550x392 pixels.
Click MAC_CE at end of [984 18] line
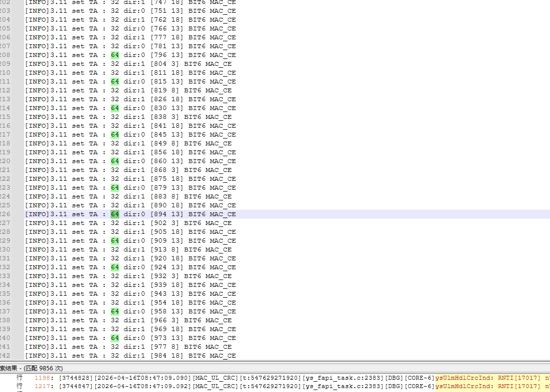(x=222, y=356)
